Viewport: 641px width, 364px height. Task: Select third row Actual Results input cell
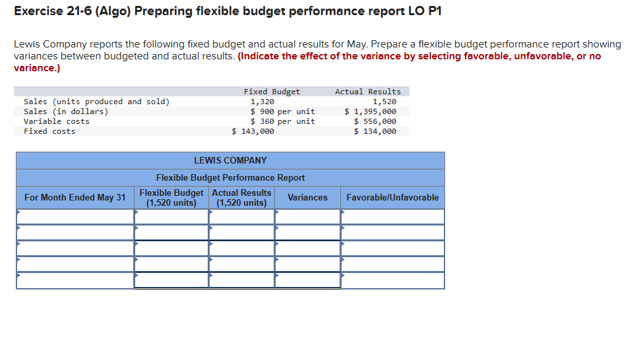coord(241,248)
